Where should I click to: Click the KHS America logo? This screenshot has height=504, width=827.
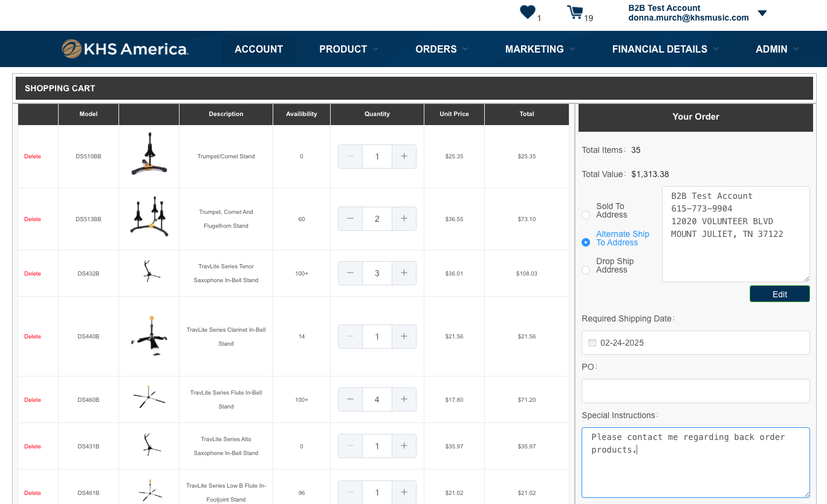125,49
